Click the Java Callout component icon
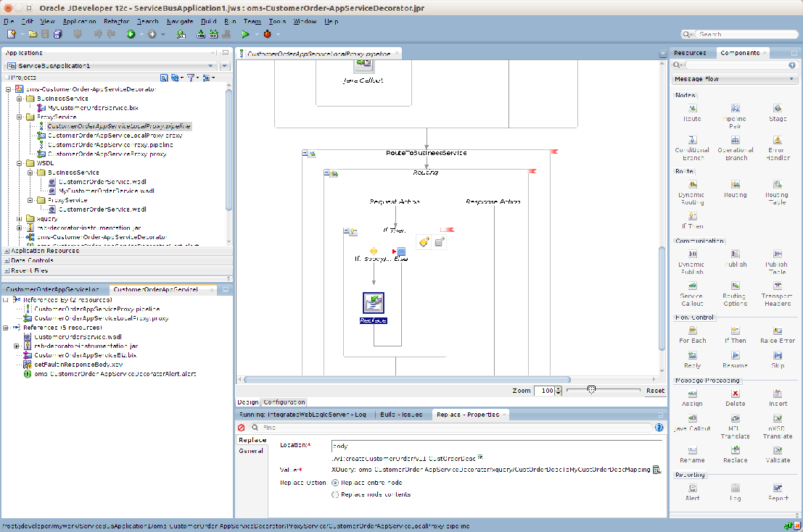The image size is (803, 532). 692,419
